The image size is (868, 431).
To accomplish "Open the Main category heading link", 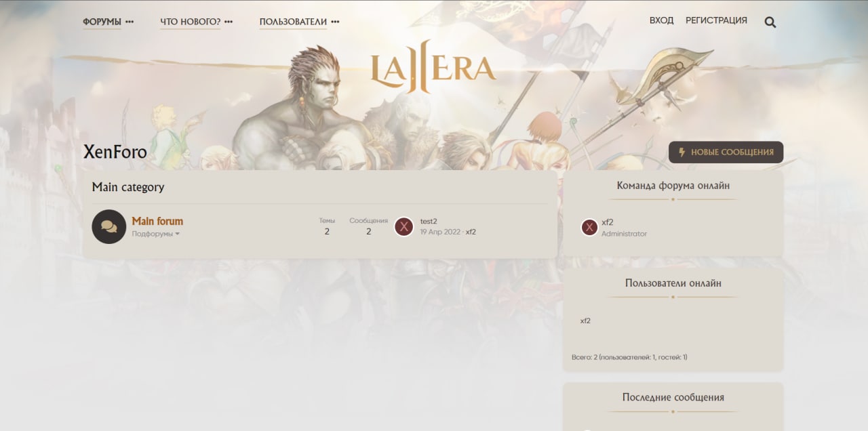I will [128, 187].
